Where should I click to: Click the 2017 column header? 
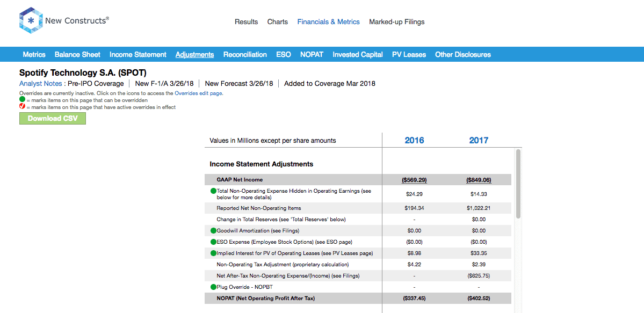coord(479,141)
